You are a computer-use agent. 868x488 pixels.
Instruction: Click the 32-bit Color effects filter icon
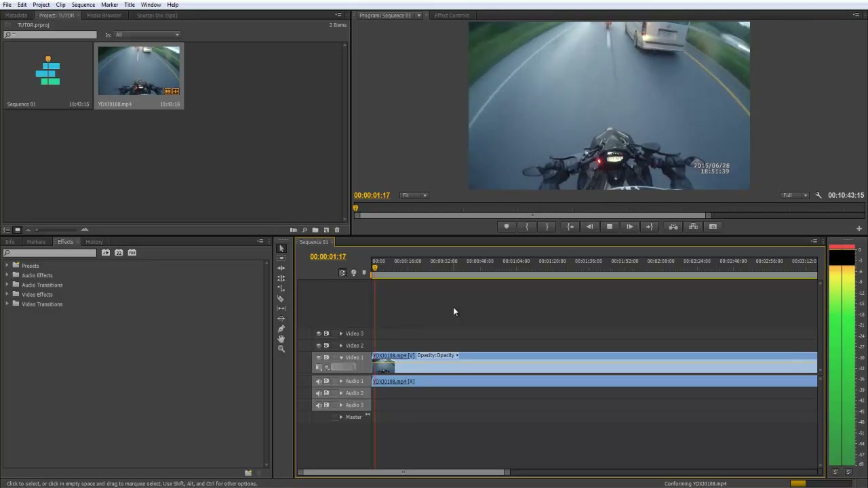[119, 253]
